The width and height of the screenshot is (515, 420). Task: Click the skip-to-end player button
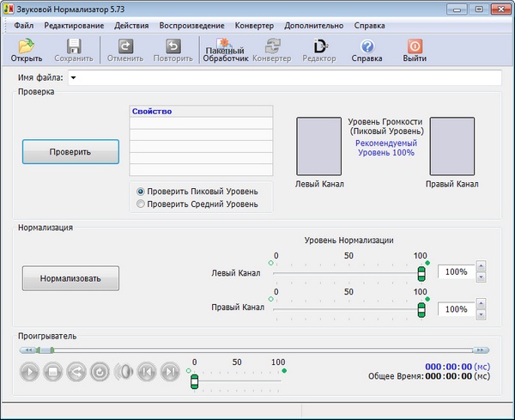click(x=170, y=372)
